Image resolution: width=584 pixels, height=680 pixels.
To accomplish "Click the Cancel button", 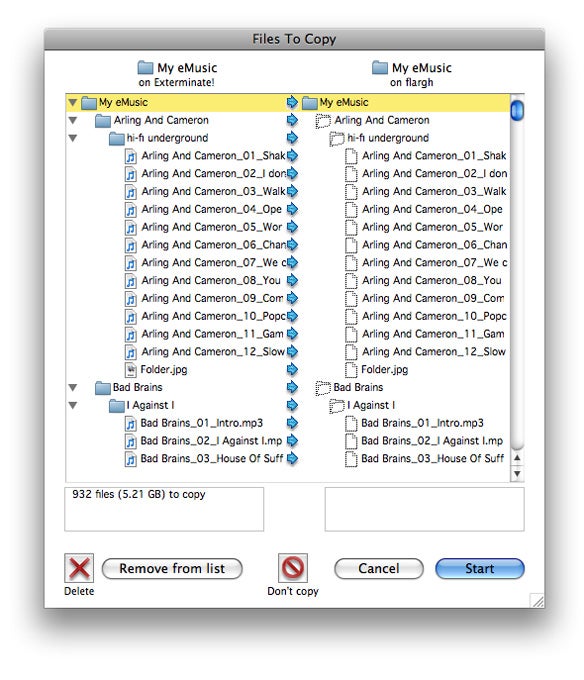I will 378,569.
